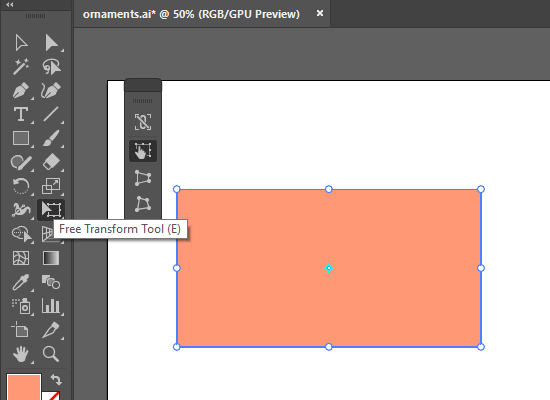Switch to ornaments.ai document tab

coord(191,14)
